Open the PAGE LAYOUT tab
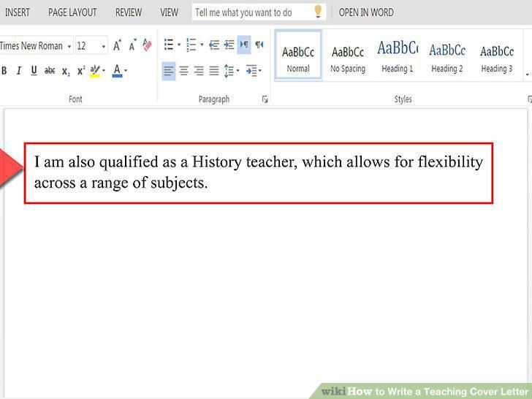The height and width of the screenshot is (399, 532). [72, 12]
